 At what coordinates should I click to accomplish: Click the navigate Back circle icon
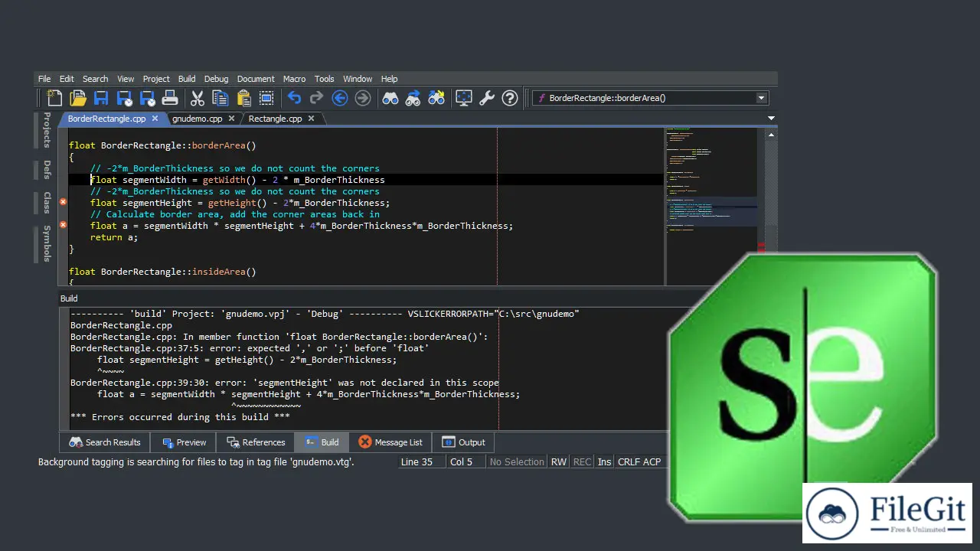(x=340, y=98)
